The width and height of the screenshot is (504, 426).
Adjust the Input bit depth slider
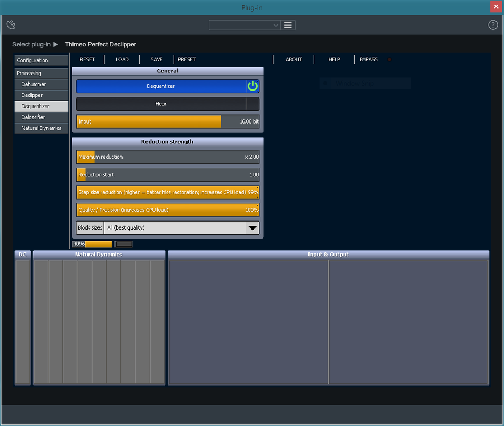click(x=168, y=121)
